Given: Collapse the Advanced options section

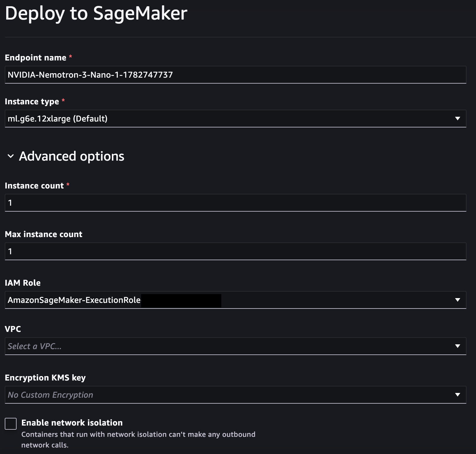Looking at the screenshot, I should coord(11,156).
